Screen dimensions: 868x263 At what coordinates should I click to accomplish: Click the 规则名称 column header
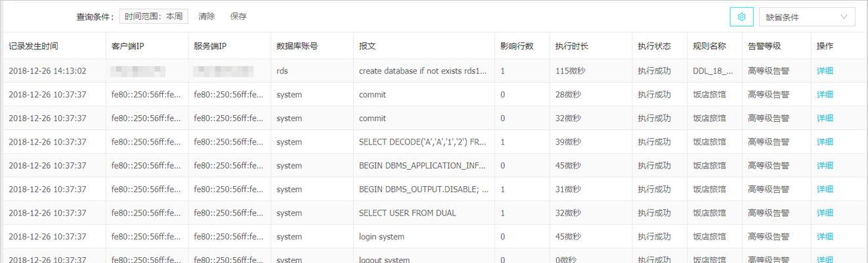point(710,46)
